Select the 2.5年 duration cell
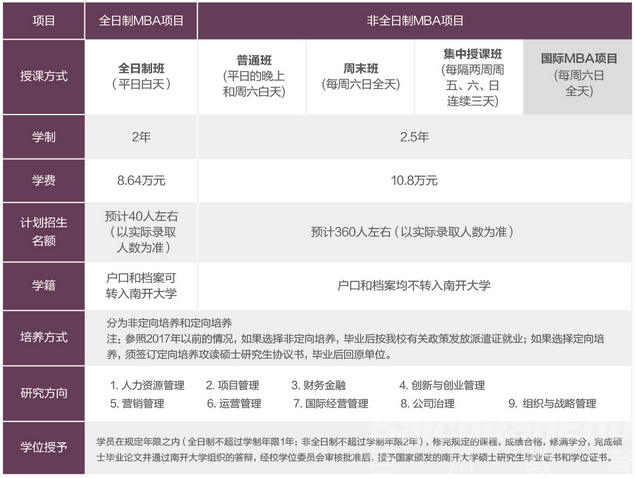The image size is (635, 478). pos(414,137)
